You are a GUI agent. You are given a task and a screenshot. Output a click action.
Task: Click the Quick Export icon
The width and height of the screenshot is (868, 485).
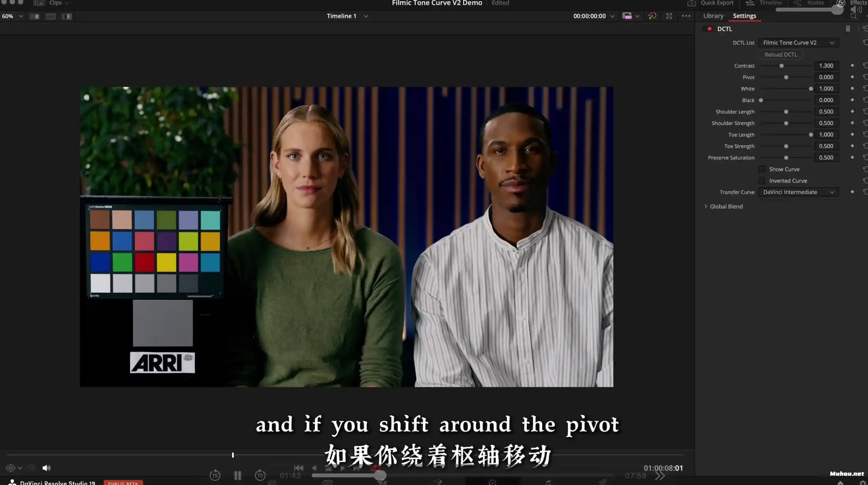(691, 3)
